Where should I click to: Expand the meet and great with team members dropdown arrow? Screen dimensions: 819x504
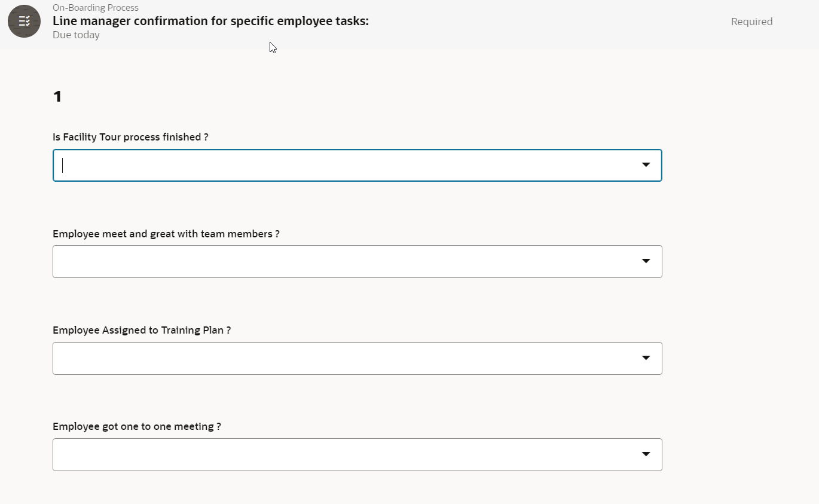646,261
